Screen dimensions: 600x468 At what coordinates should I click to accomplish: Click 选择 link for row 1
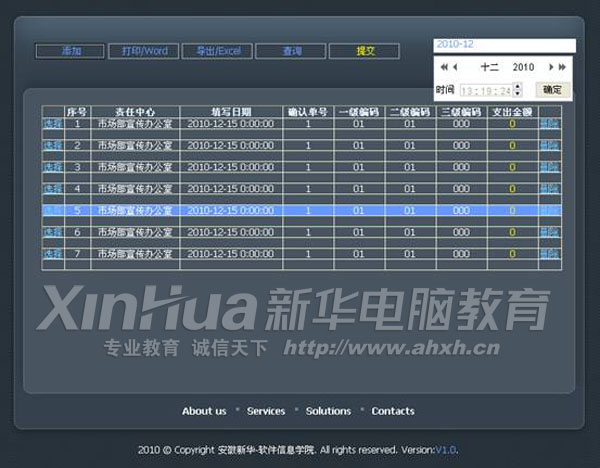[53, 124]
